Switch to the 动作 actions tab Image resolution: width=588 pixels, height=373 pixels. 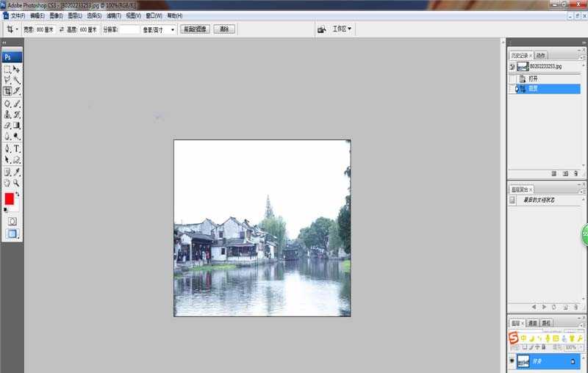(x=540, y=55)
